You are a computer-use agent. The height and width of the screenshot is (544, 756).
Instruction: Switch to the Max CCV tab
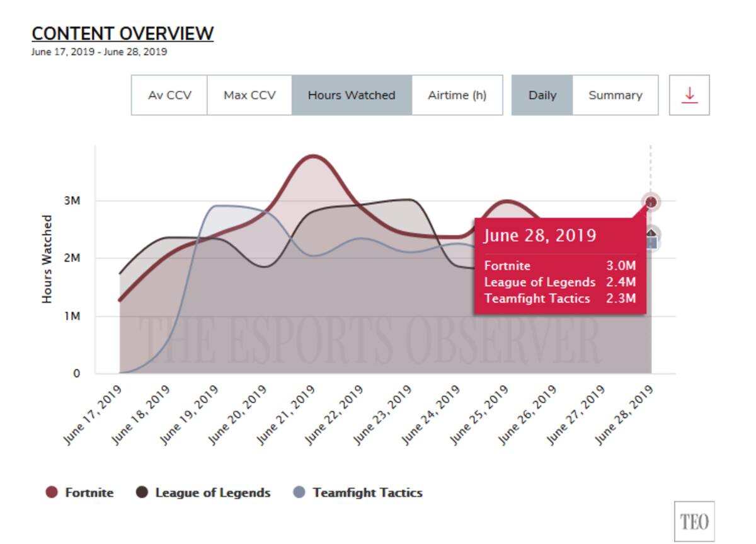click(249, 95)
